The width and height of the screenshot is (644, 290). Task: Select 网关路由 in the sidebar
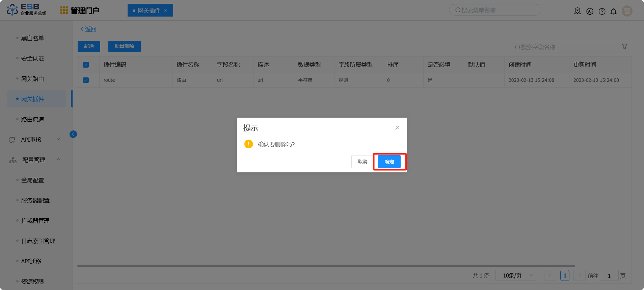pyautogui.click(x=33, y=79)
